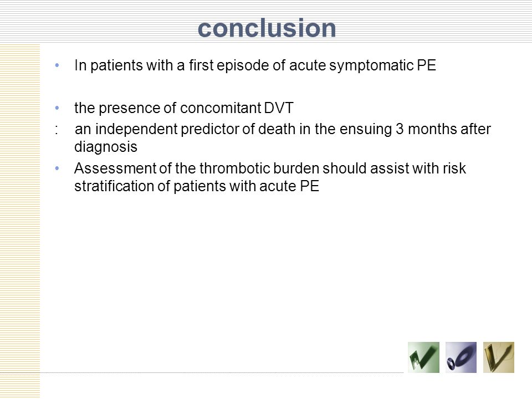Click the dotted footer line
532x399 pixels.
202,372
